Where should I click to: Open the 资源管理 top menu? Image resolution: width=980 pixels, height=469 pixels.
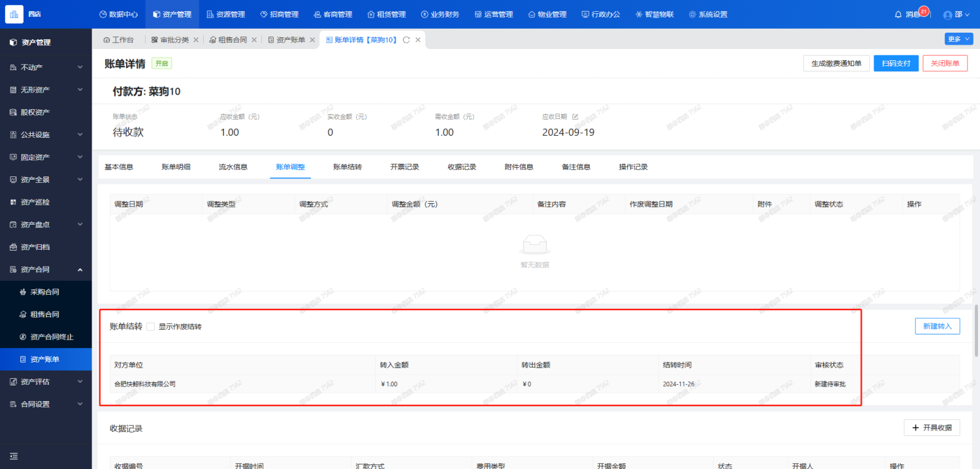click(225, 14)
